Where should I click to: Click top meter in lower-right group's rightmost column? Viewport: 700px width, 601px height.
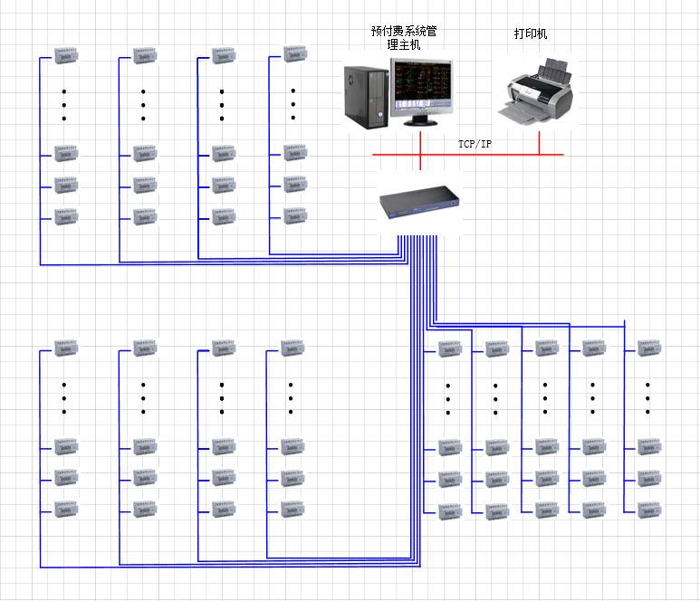click(x=649, y=348)
